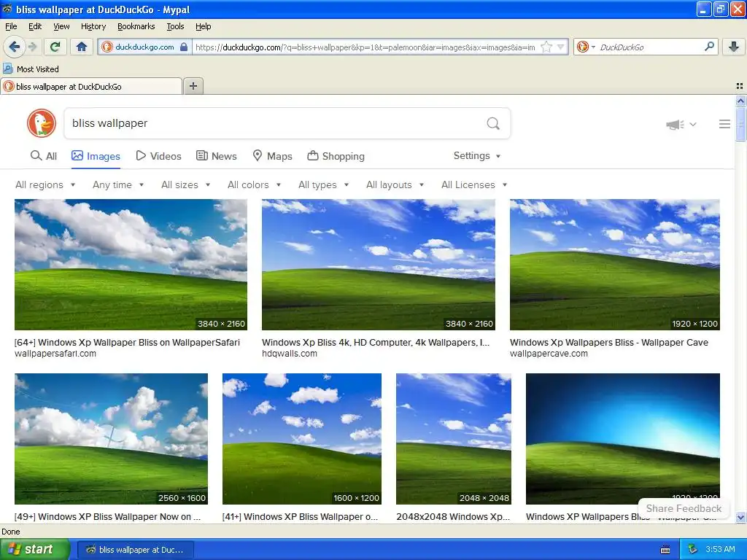747x560 pixels.
Task: Switch to the Shopping tab
Action: point(336,156)
